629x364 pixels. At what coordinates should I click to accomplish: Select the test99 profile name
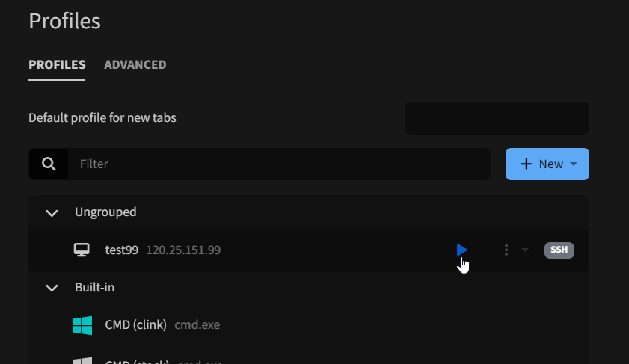pos(122,250)
